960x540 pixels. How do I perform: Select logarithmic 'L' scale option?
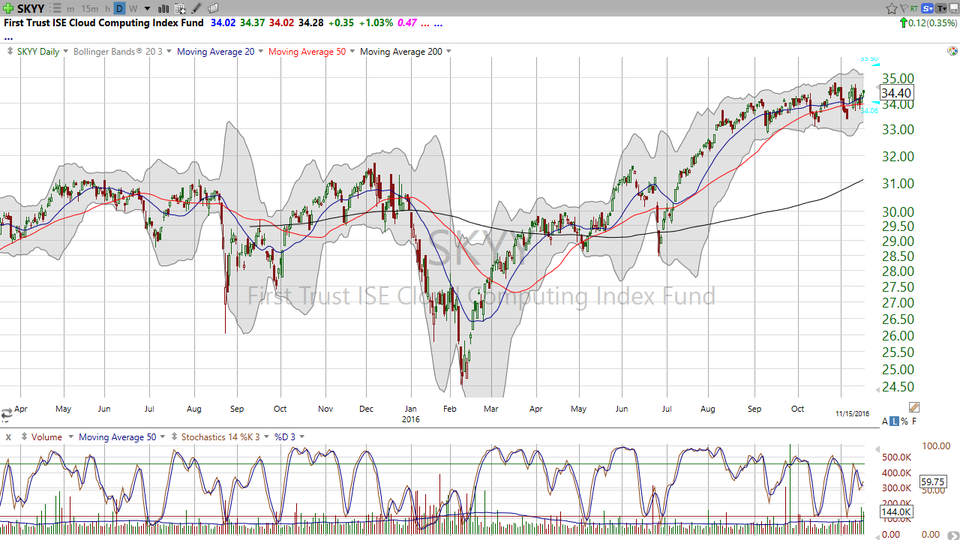(x=894, y=421)
